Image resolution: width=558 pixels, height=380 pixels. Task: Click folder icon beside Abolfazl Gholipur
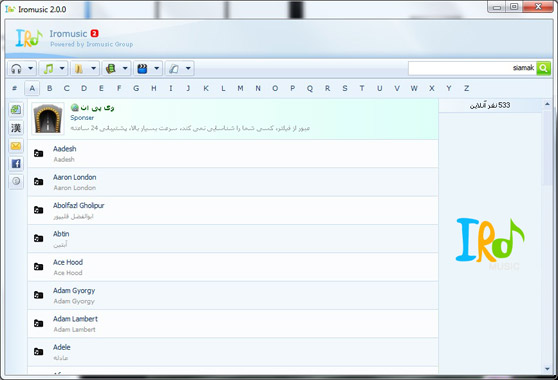(38, 210)
